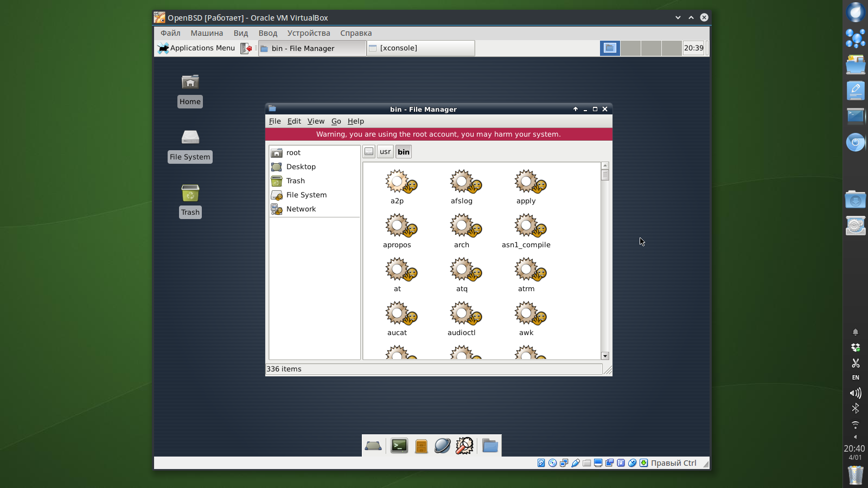Launch the terminal emulator from the bottom dock

pos(399,446)
